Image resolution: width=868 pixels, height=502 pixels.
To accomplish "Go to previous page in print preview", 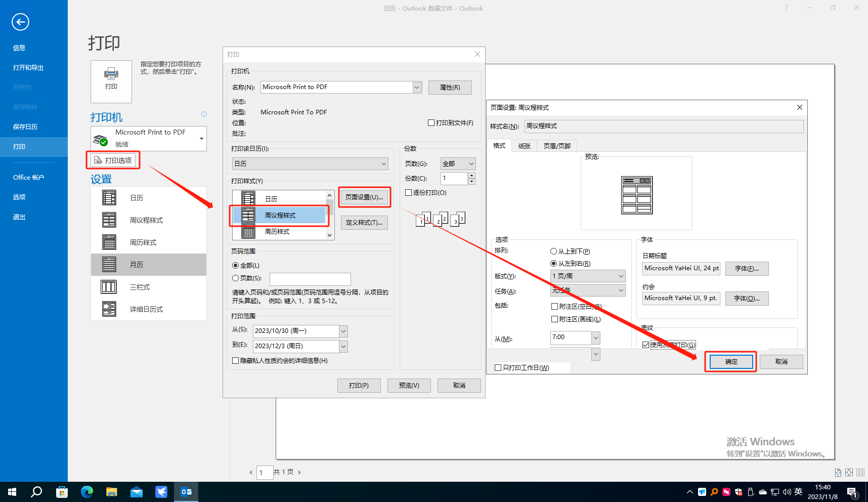I will click(x=250, y=472).
